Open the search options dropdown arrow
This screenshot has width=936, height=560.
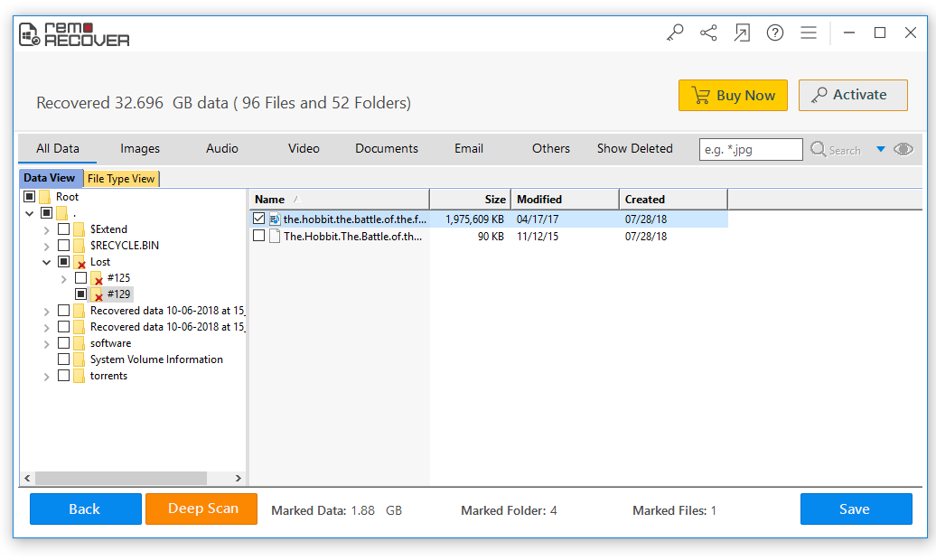pos(881,149)
